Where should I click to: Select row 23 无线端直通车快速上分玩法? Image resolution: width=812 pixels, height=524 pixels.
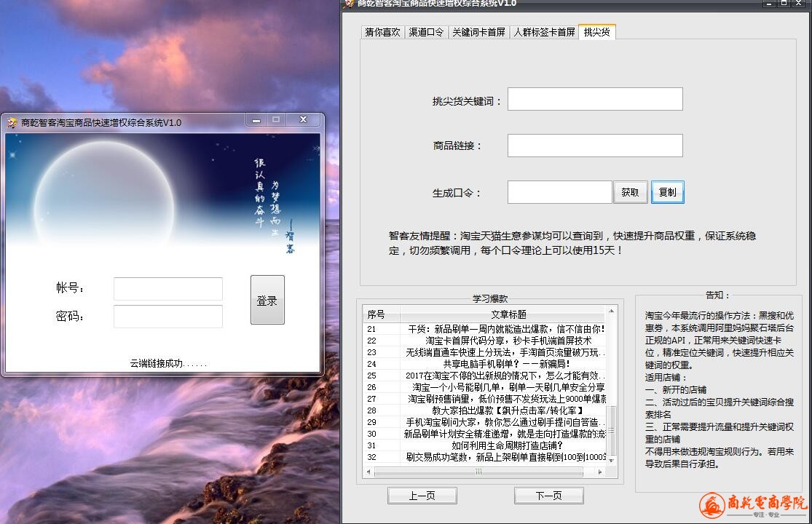pos(485,352)
